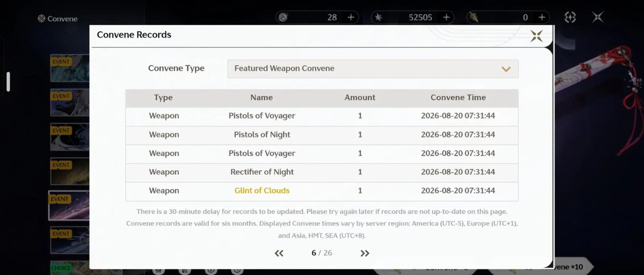Open the Convene Type dropdown
The image size is (644, 275).
point(373,68)
